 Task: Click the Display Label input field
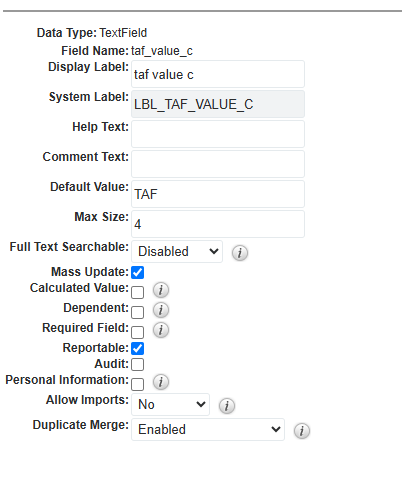(218, 74)
